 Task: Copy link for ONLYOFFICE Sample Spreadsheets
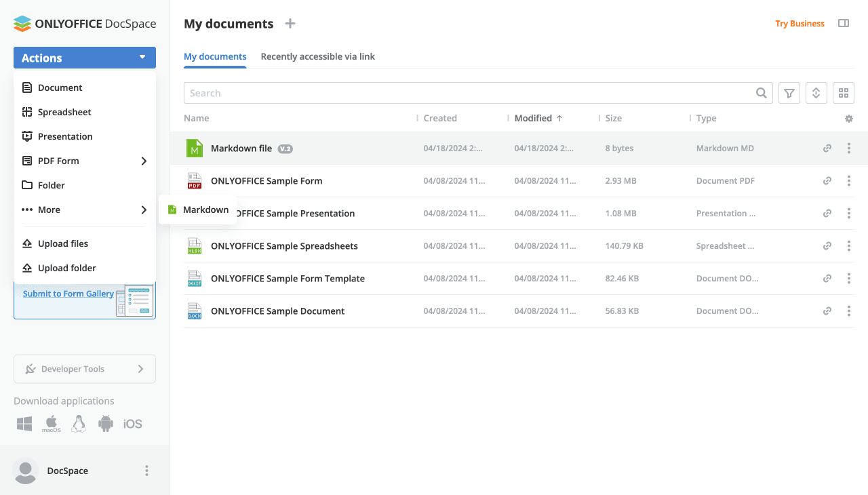coord(827,246)
